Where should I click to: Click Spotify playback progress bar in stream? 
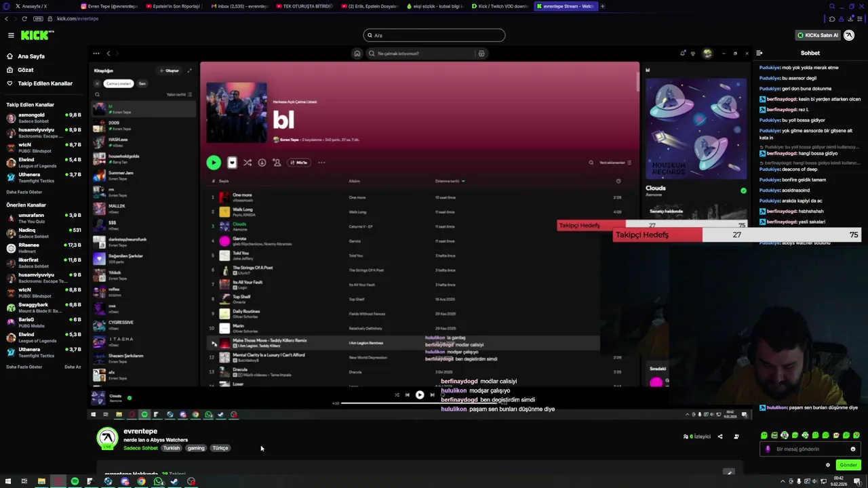pos(420,403)
